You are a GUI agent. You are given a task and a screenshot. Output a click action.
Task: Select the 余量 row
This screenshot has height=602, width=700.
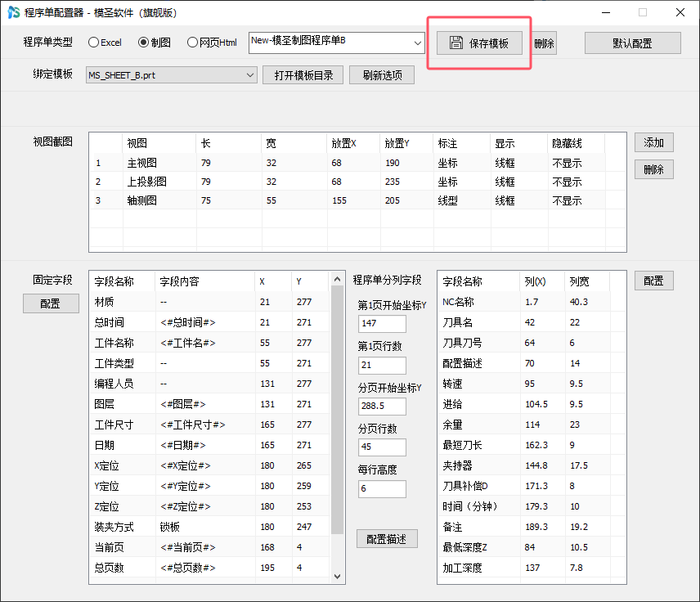(531, 425)
